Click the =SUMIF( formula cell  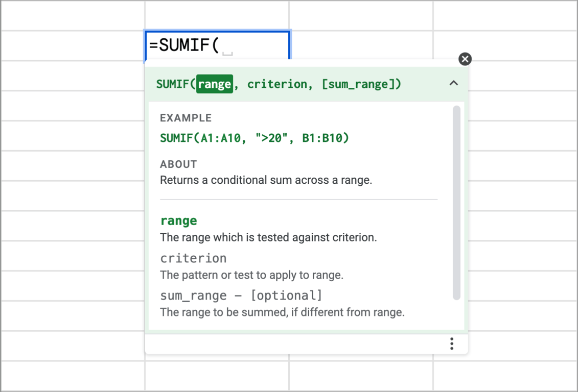pyautogui.click(x=217, y=45)
